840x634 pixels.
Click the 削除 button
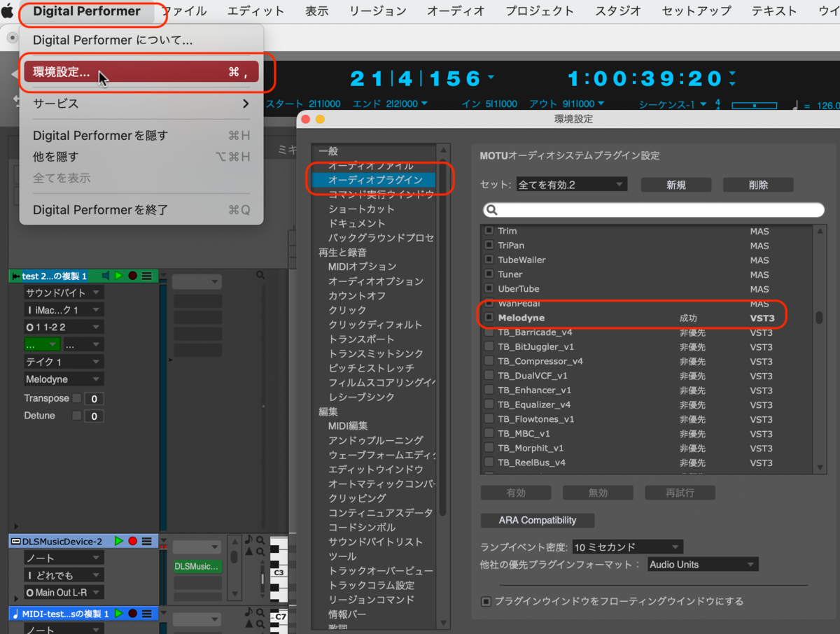coord(758,185)
